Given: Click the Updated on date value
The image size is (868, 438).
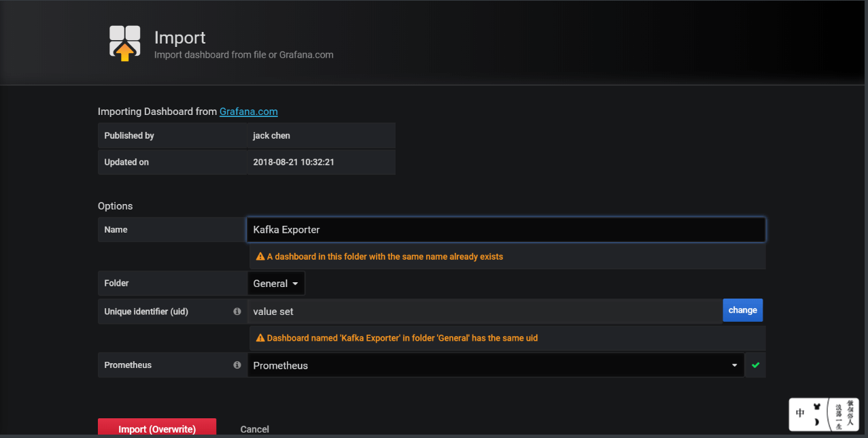Looking at the screenshot, I should (x=294, y=163).
